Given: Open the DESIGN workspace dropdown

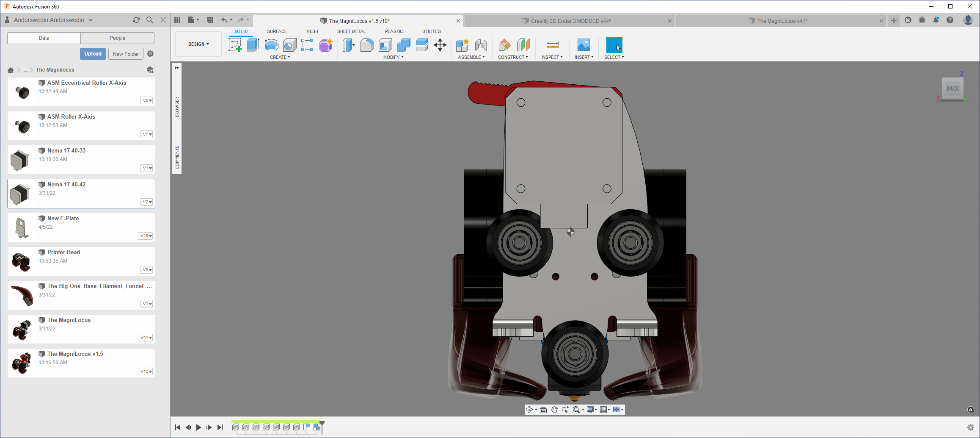Looking at the screenshot, I should point(198,44).
